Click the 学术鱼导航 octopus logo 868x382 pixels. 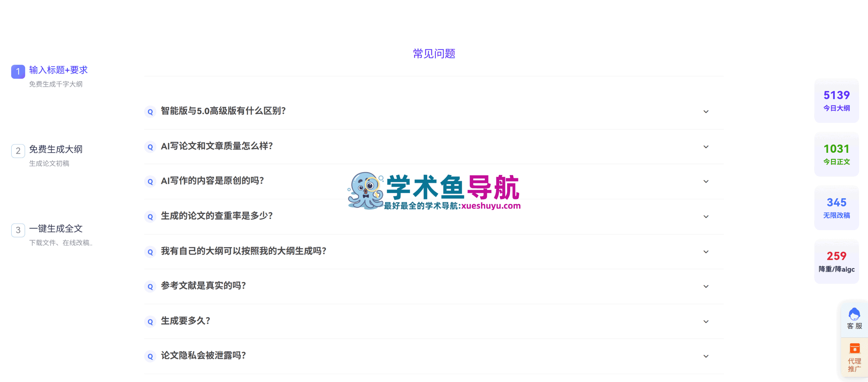tap(365, 191)
